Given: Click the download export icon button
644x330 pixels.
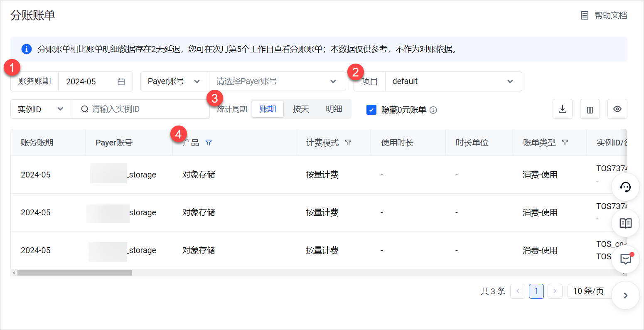Looking at the screenshot, I should pyautogui.click(x=563, y=109).
